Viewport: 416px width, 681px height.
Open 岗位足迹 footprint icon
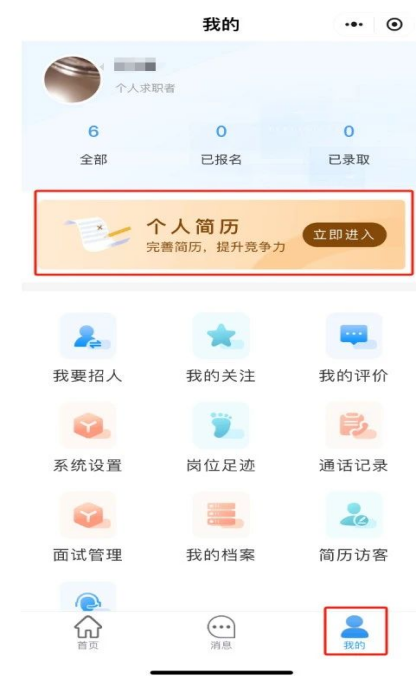point(221,426)
